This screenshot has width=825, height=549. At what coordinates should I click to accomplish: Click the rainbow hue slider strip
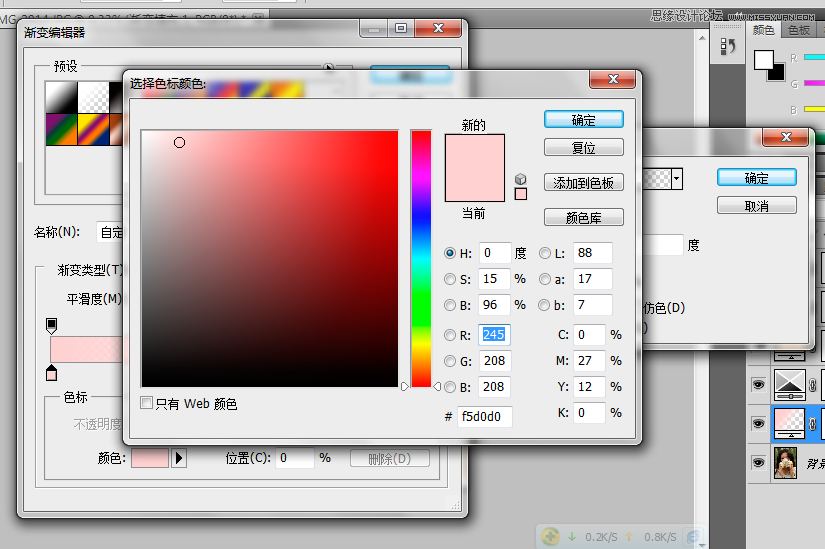tap(421, 258)
